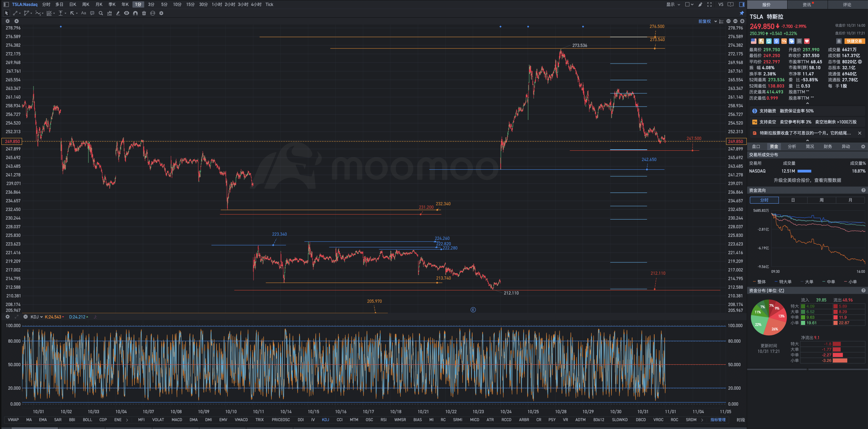Viewport: 868px width, 429px height.
Task: Switch to the 日K daily timeframe
Action: pyautogui.click(x=73, y=4)
